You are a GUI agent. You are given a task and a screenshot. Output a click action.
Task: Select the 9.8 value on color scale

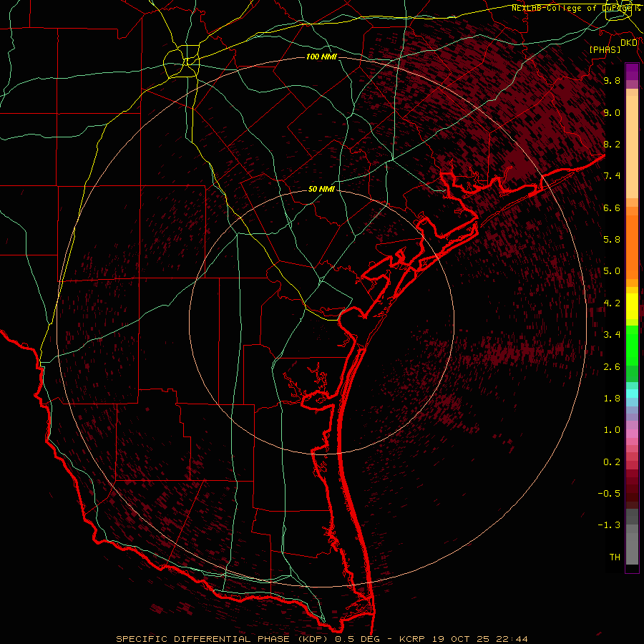click(x=612, y=80)
